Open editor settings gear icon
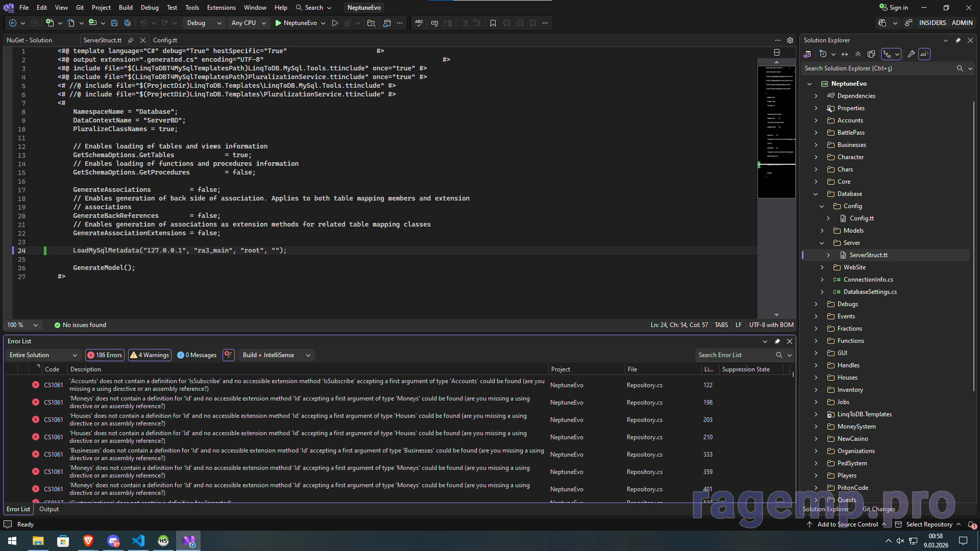This screenshot has width=980, height=551. tap(790, 40)
